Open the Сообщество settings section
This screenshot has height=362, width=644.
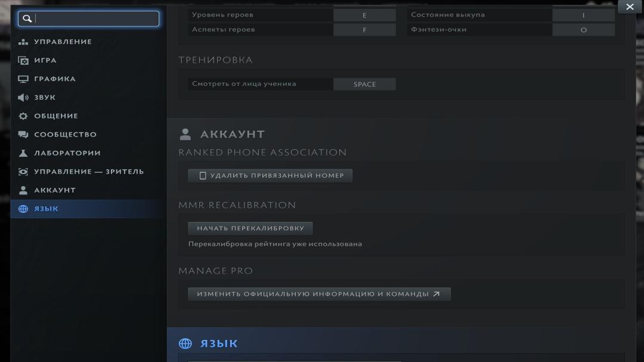point(66,134)
